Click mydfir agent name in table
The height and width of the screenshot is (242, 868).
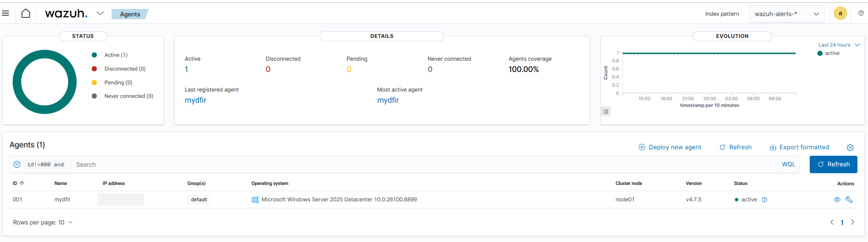pyautogui.click(x=62, y=199)
